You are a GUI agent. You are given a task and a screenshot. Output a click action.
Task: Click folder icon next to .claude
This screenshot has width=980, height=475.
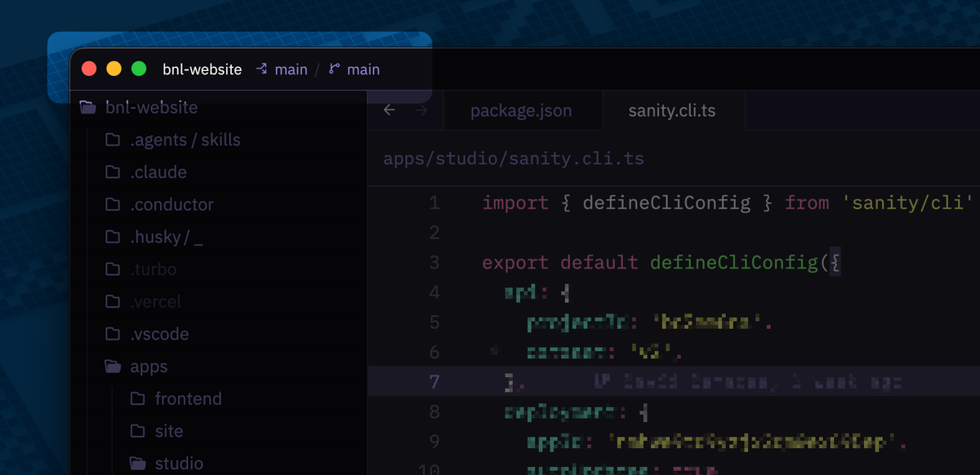(113, 172)
